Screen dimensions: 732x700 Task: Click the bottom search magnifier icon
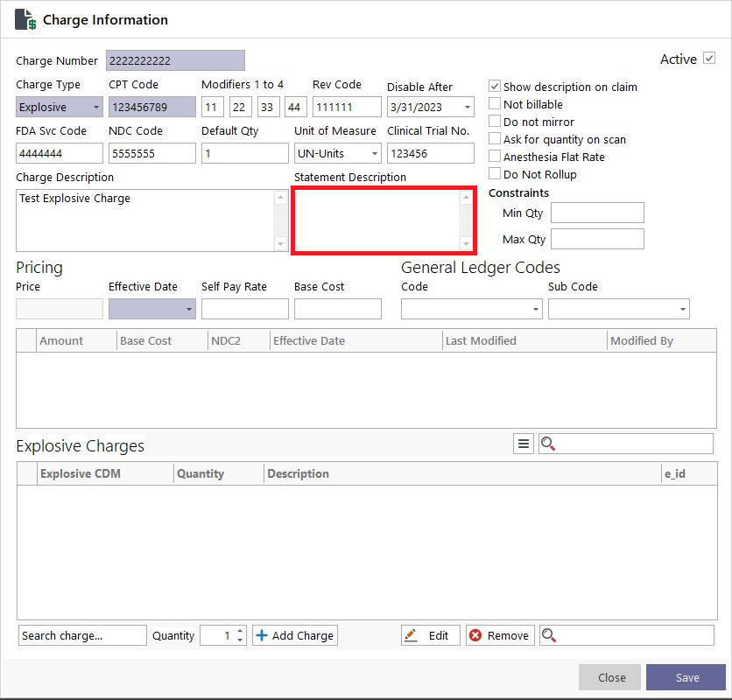(x=548, y=635)
